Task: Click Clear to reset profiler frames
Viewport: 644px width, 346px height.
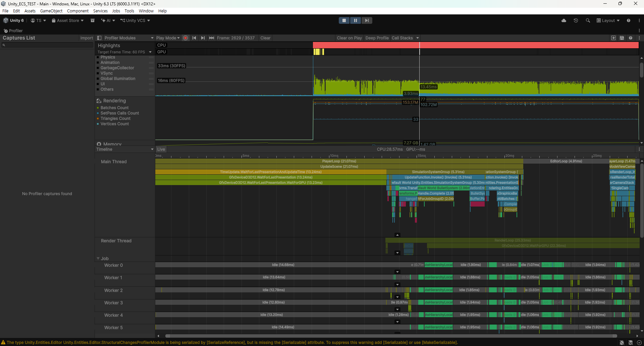Action: tap(265, 38)
